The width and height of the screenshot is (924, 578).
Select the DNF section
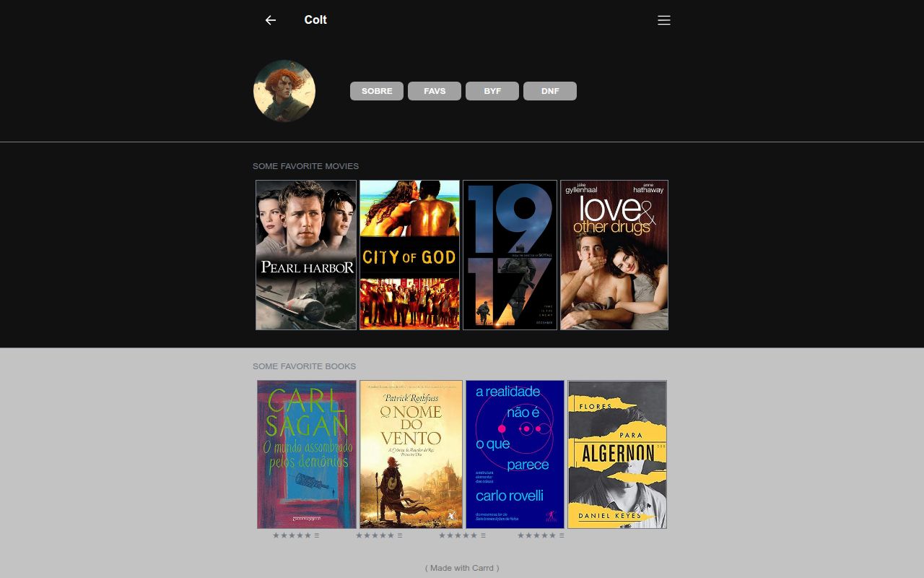[x=550, y=91]
